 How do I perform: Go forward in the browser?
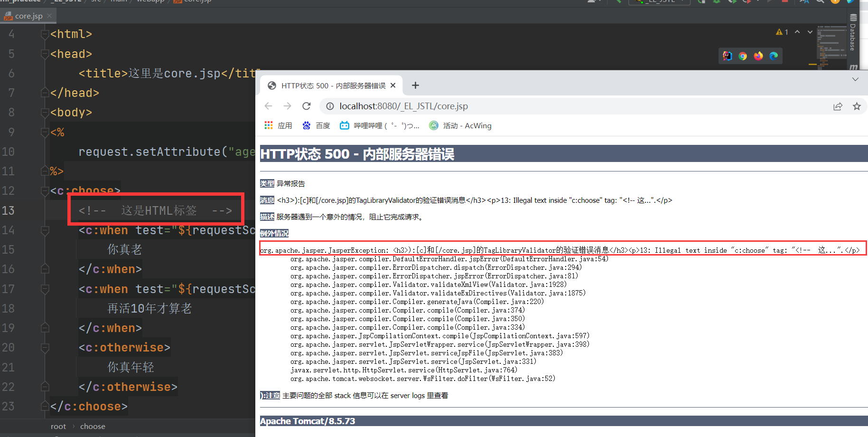(287, 106)
